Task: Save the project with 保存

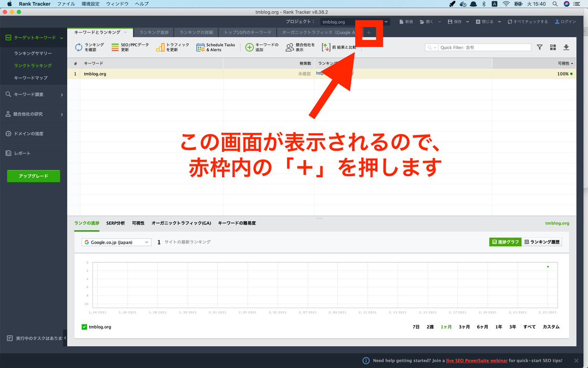Action: 454,22
